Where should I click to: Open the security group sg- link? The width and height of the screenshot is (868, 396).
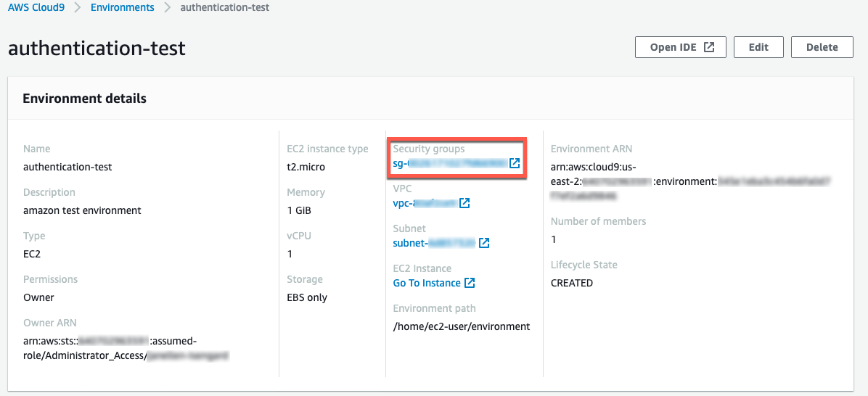(449, 163)
